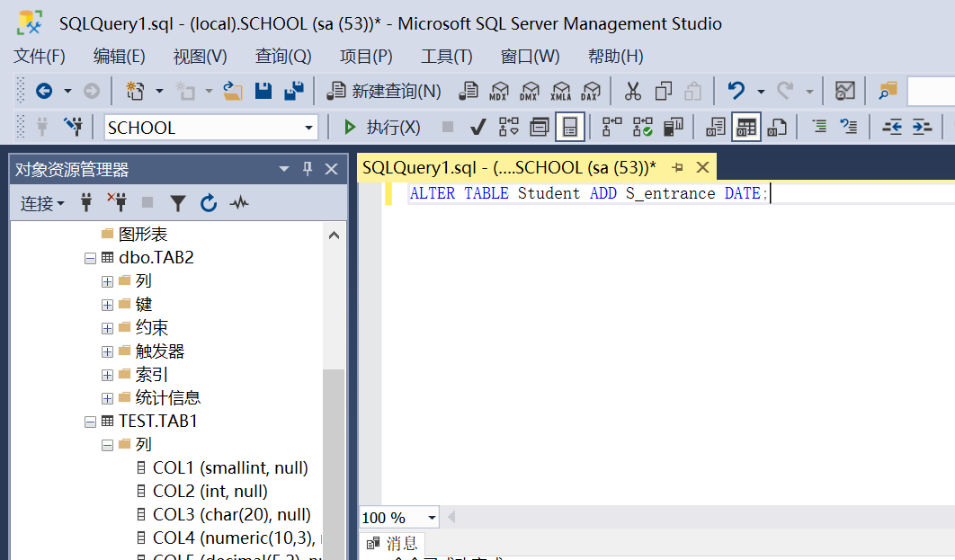The image size is (955, 560).
Task: Switch to the 消息 results tab
Action: 392,543
